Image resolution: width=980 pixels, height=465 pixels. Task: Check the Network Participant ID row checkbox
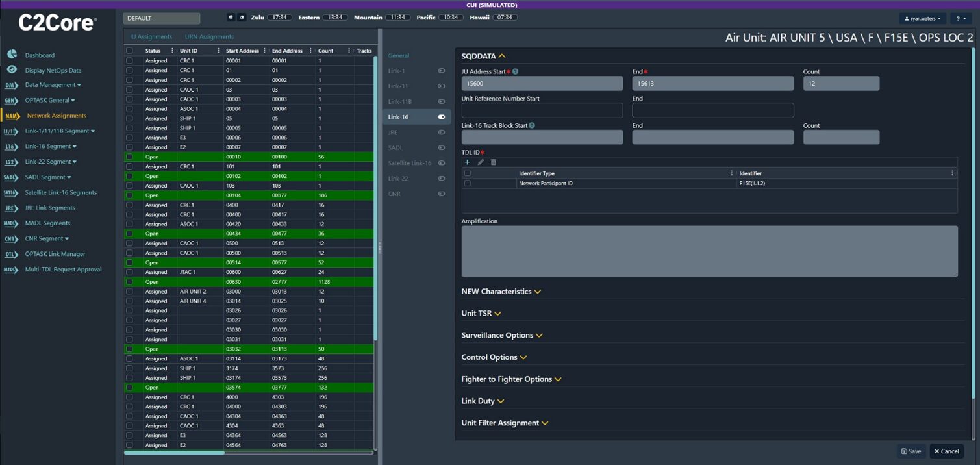468,184
